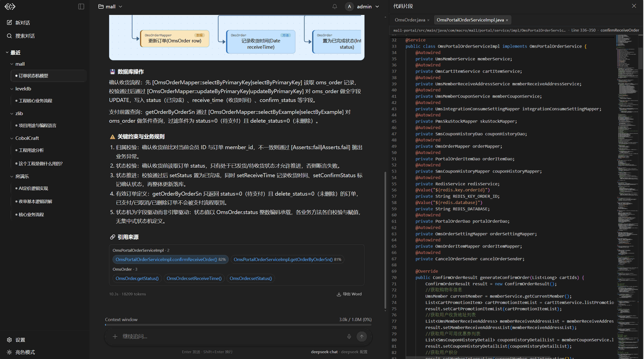This screenshot has width=644, height=359.
Task: Collapse the zlib group
Action: [x=12, y=113]
